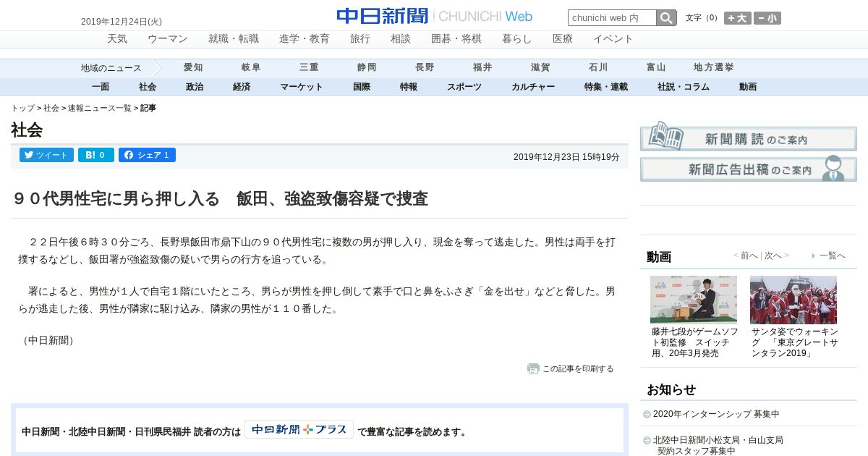This screenshot has width=868, height=456.
Task: Click この記事を印刷する link
Action: tap(578, 368)
